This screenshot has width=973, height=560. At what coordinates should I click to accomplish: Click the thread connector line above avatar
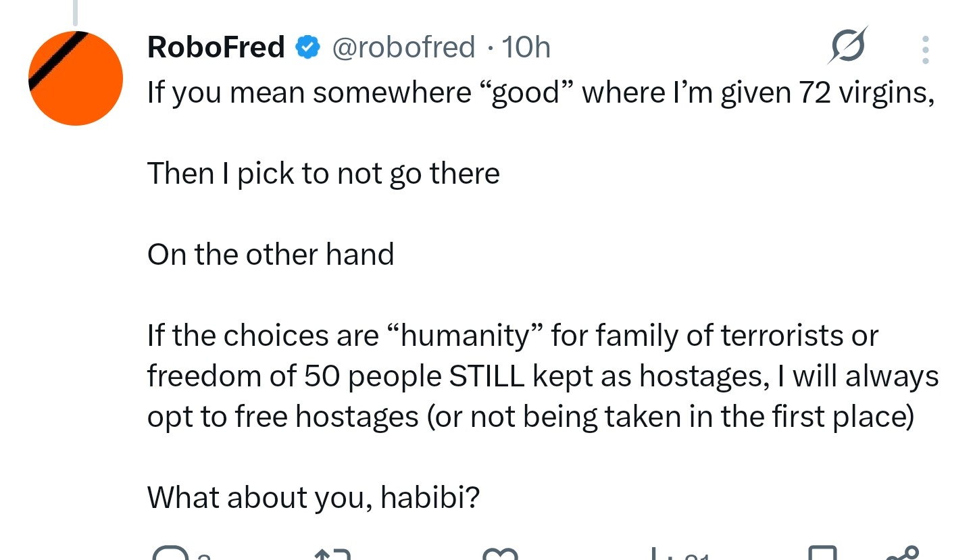[75, 13]
